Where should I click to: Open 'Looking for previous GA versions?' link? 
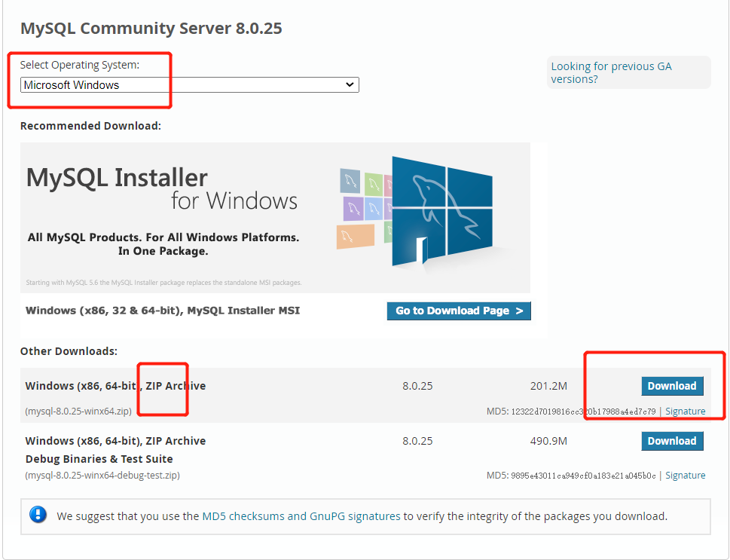611,72
